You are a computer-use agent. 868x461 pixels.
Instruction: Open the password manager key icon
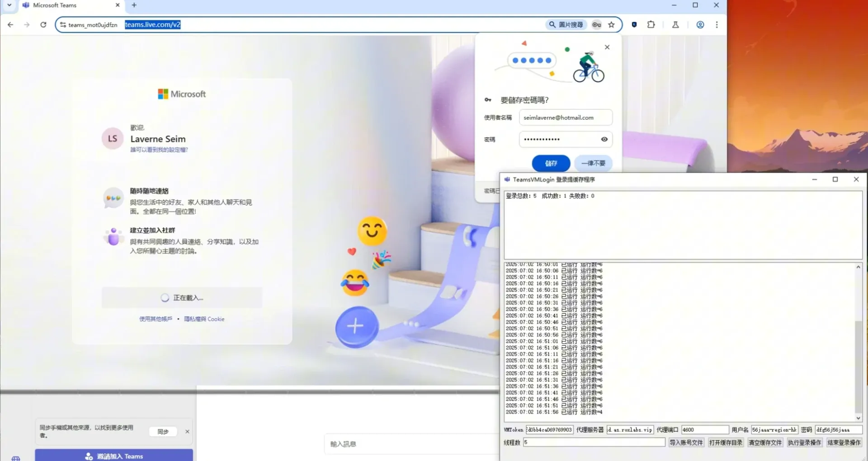point(597,25)
